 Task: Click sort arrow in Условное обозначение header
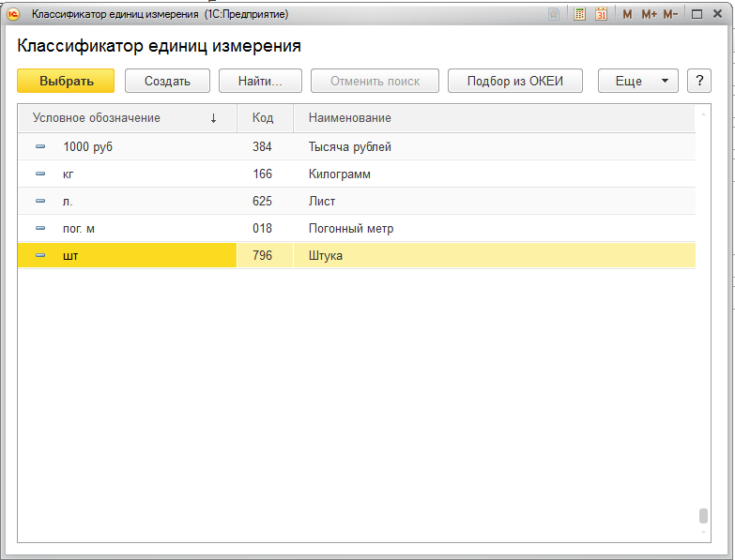point(213,118)
